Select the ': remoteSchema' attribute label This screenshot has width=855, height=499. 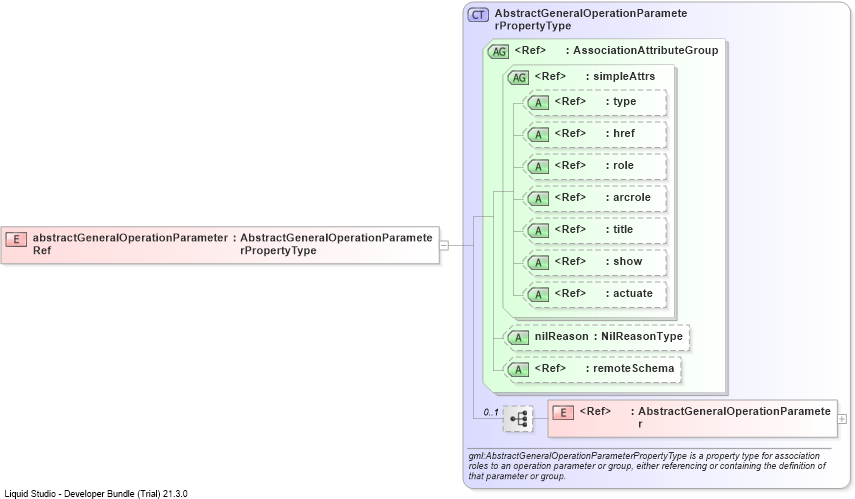(630, 369)
